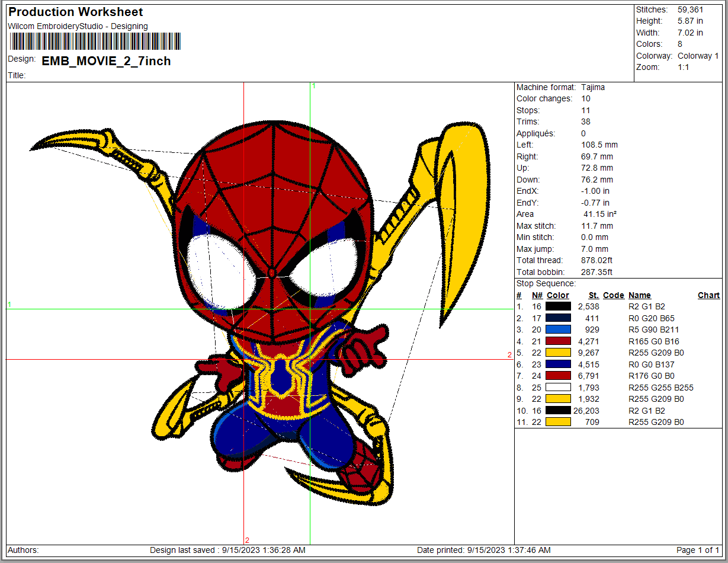The image size is (728, 563).
Task: Click the Name column header
Action: coord(639,295)
